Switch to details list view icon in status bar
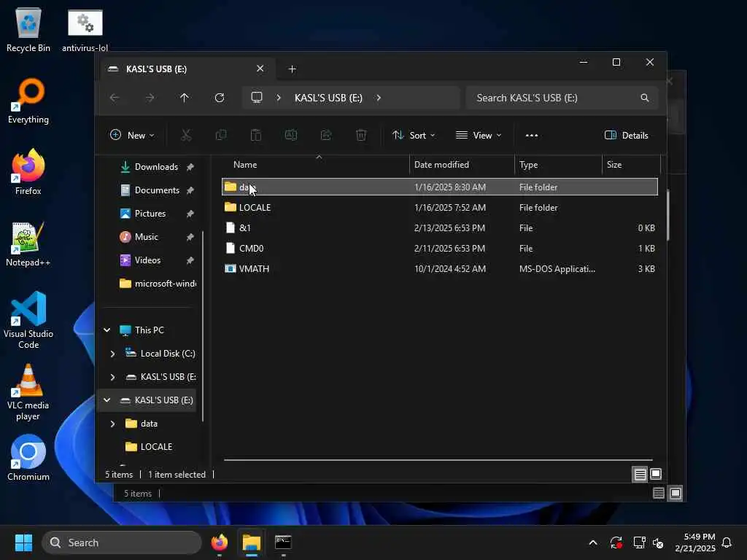This screenshot has width=747, height=560. click(x=640, y=474)
